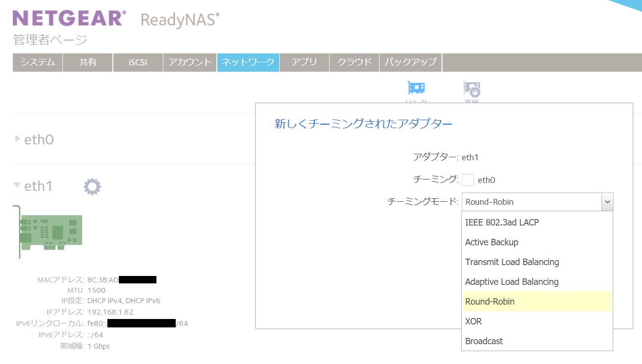Expand the eth0 adapter section
This screenshot has height=364, width=642.
point(18,139)
